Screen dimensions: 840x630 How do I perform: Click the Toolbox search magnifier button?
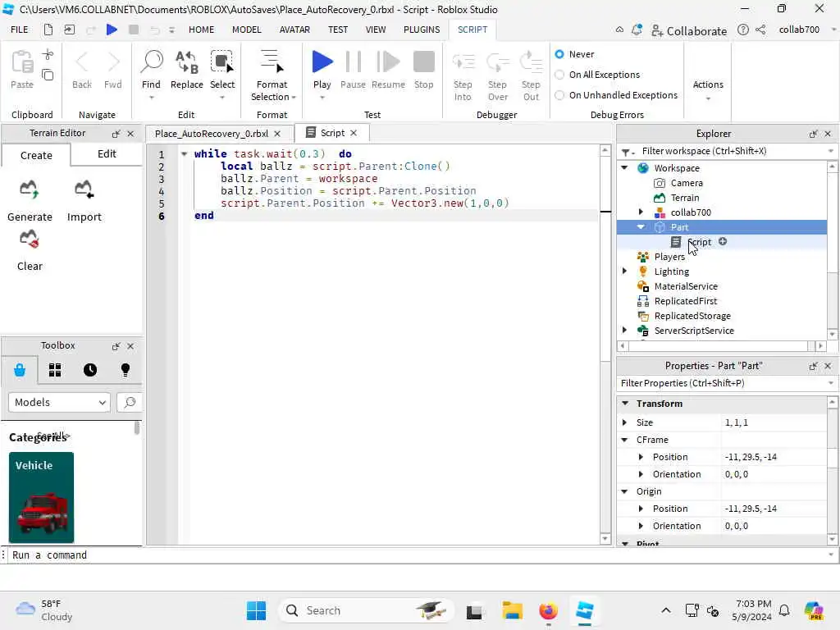tap(129, 402)
